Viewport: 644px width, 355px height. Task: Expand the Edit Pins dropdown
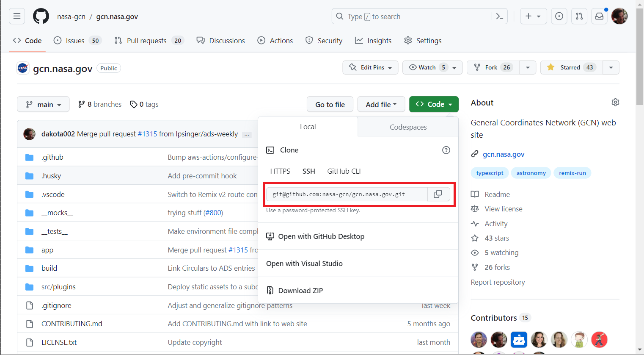[370, 67]
